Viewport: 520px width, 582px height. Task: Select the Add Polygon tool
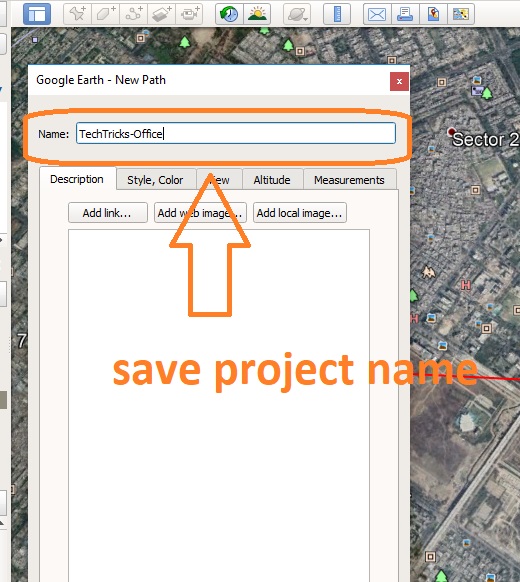[x=105, y=14]
